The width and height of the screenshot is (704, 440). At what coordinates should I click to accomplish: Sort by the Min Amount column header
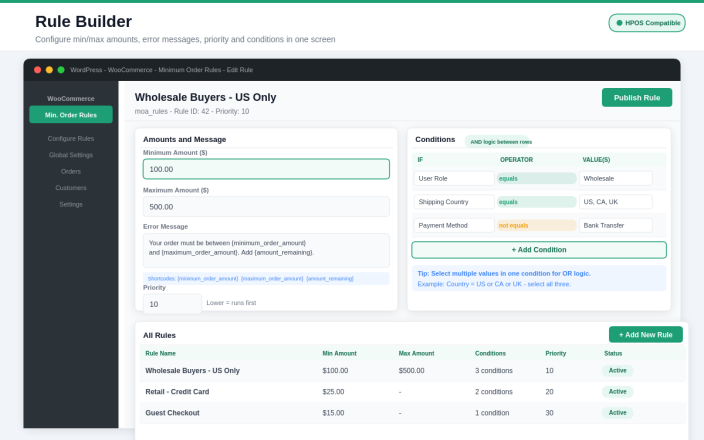pos(339,353)
